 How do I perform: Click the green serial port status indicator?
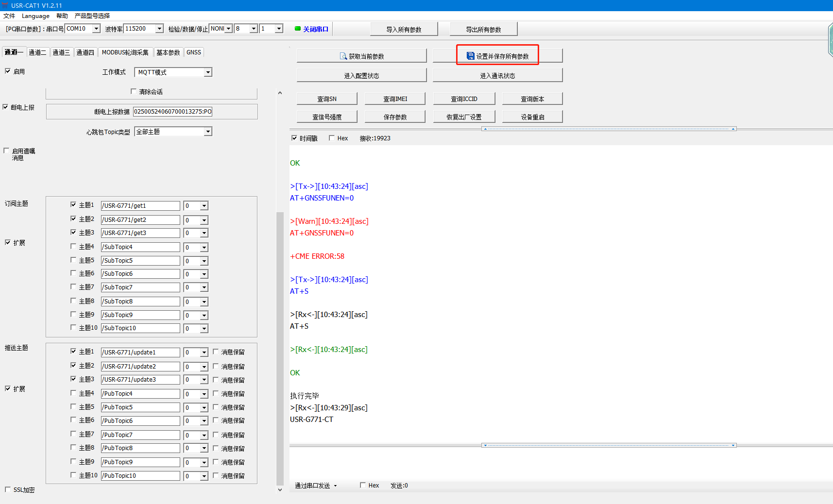point(298,29)
